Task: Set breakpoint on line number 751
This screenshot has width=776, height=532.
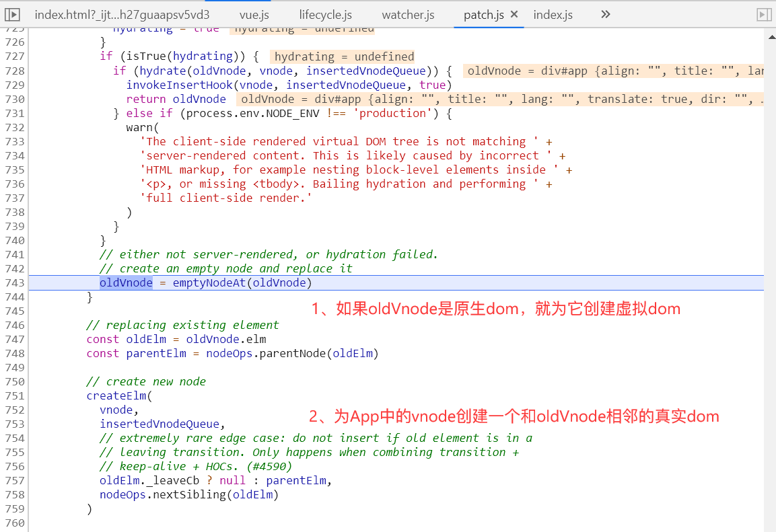Action: pyautogui.click(x=14, y=396)
